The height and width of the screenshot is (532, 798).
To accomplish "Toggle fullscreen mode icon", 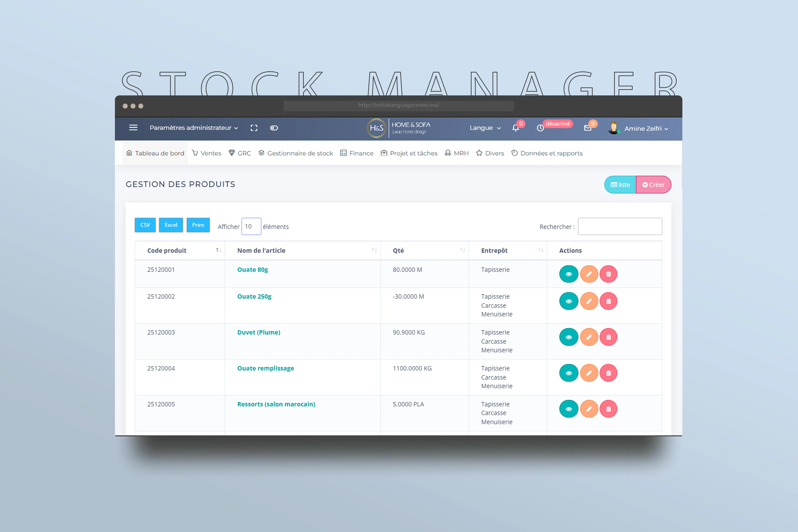I will [x=254, y=128].
